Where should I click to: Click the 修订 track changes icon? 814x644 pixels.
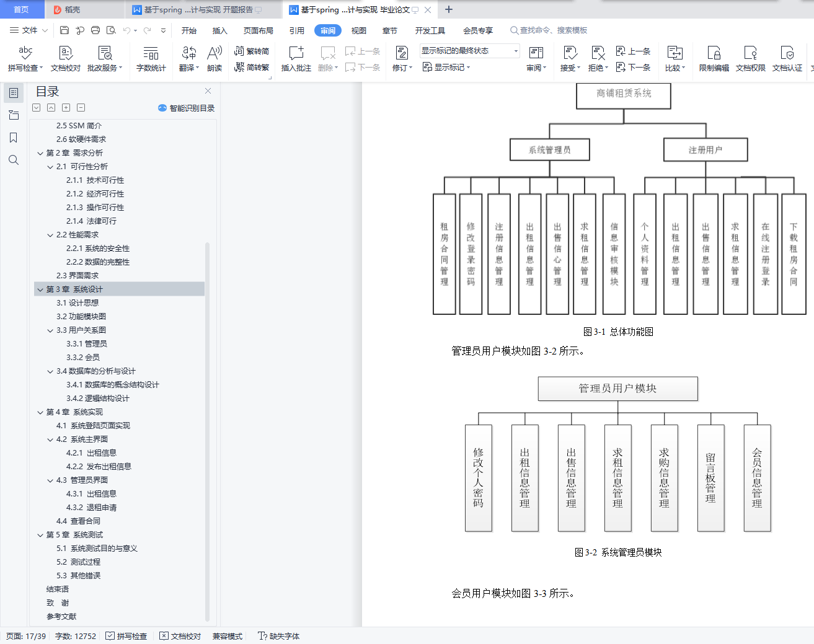pyautogui.click(x=402, y=53)
